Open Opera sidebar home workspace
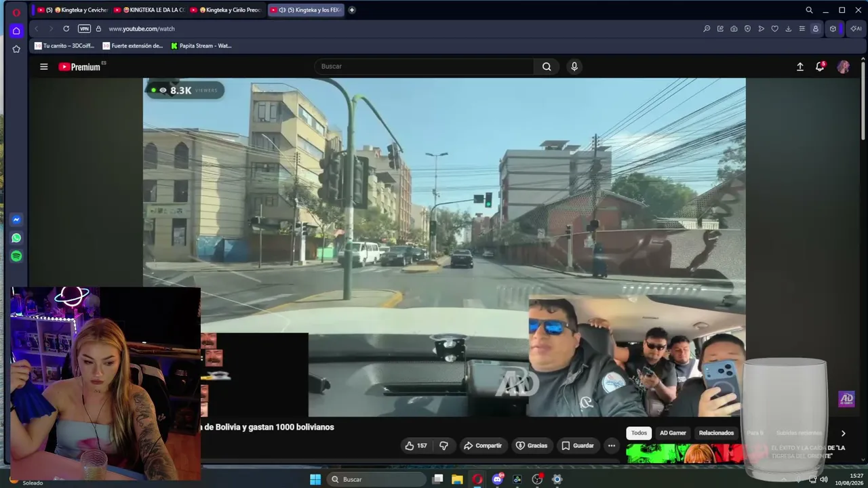The height and width of the screenshot is (488, 868). tap(16, 30)
